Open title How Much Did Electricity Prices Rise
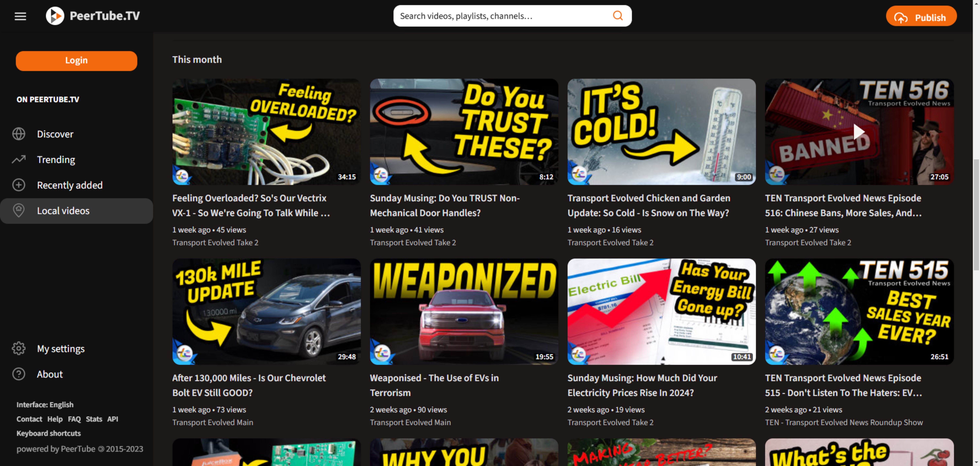980x466 pixels. coord(642,385)
